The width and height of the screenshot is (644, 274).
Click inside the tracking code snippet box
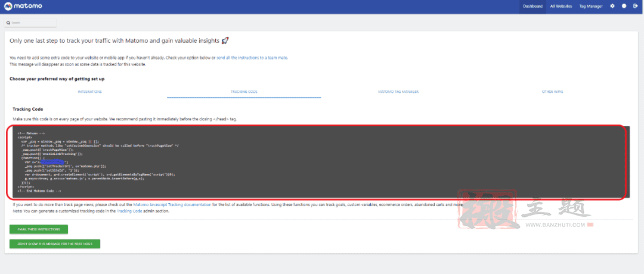pos(321,162)
